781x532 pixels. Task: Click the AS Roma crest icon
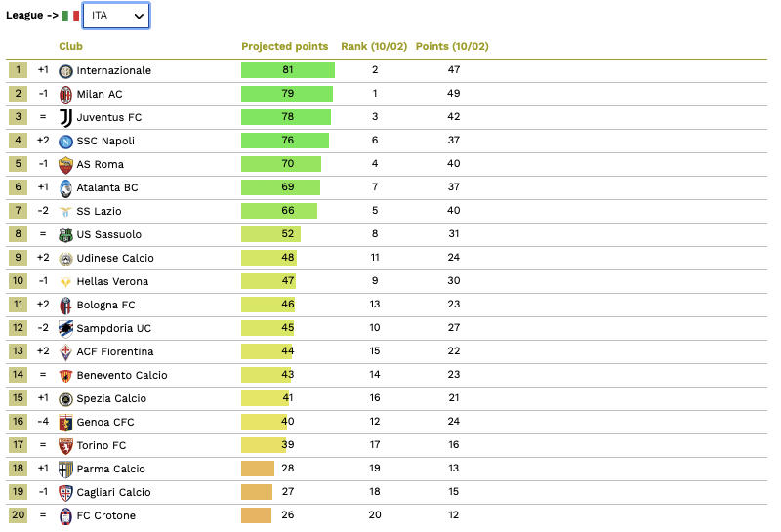pyautogui.click(x=65, y=164)
